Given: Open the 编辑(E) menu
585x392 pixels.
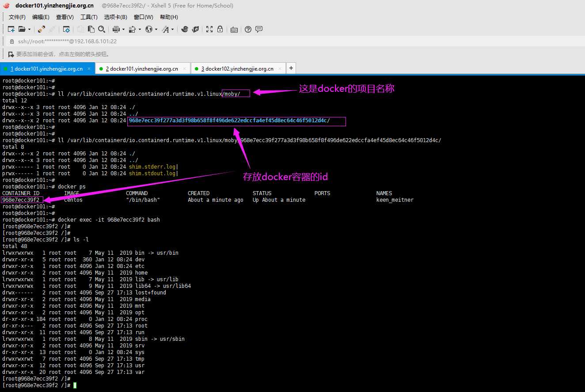Looking at the screenshot, I should (41, 17).
